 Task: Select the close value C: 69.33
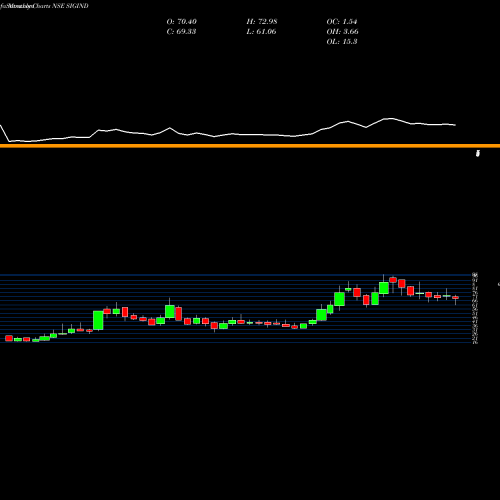181,32
